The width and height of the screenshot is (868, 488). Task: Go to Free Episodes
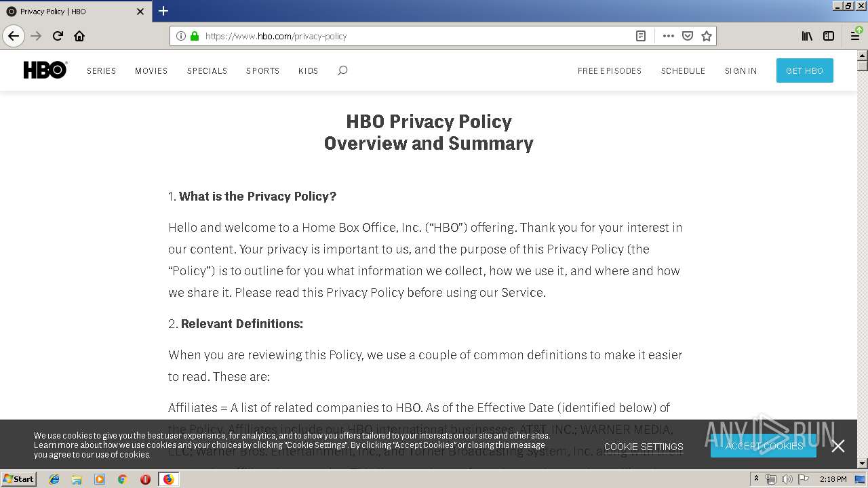(x=610, y=70)
